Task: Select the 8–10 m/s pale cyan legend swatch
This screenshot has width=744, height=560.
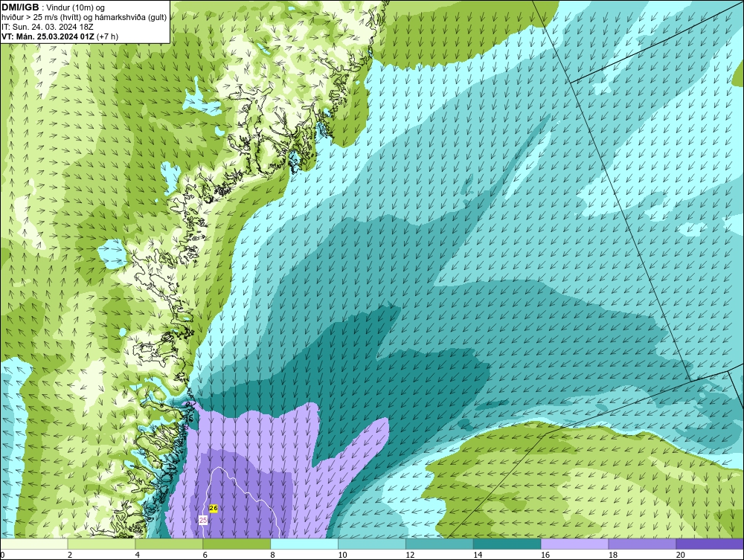Action: pos(304,544)
